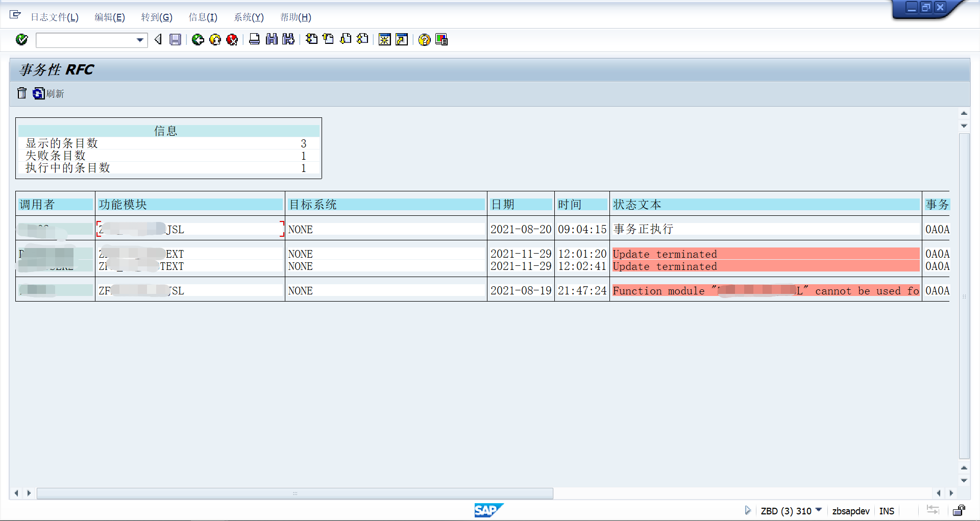This screenshot has width=980, height=521.
Task: Click the Customize Local Layout icon
Action: tap(442, 40)
